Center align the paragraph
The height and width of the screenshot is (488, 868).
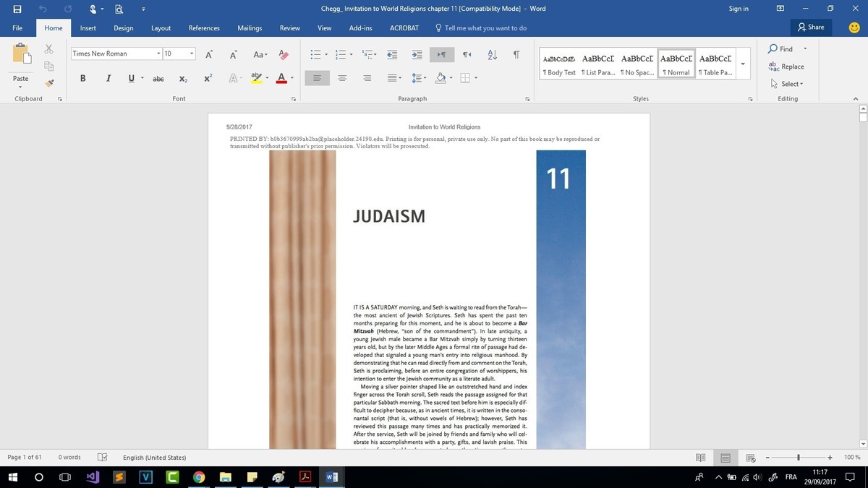tap(342, 78)
